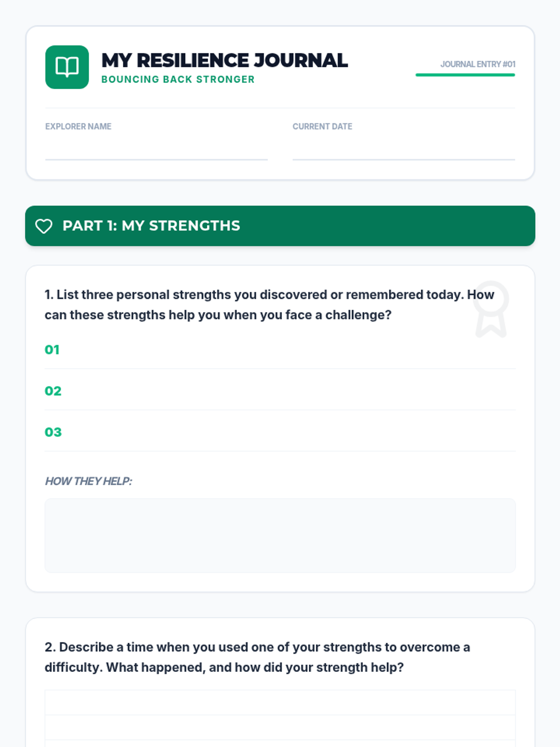Click the question 2 prompt text

click(x=257, y=657)
